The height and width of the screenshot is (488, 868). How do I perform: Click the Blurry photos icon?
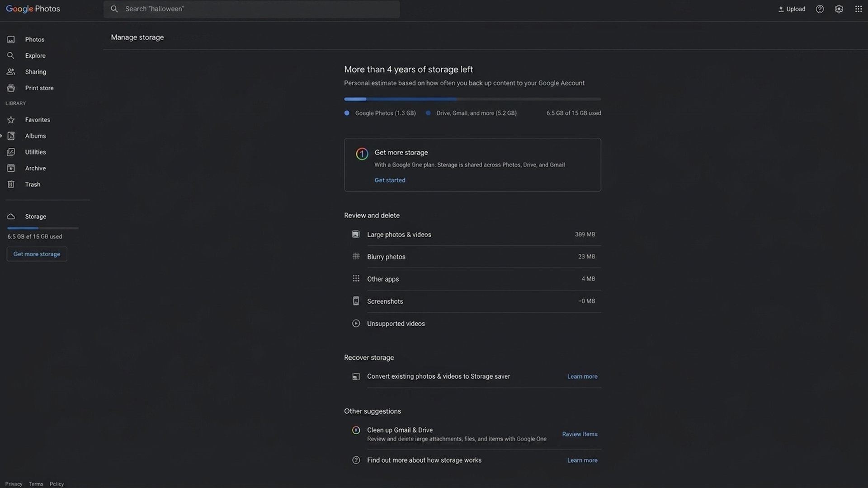tap(356, 256)
